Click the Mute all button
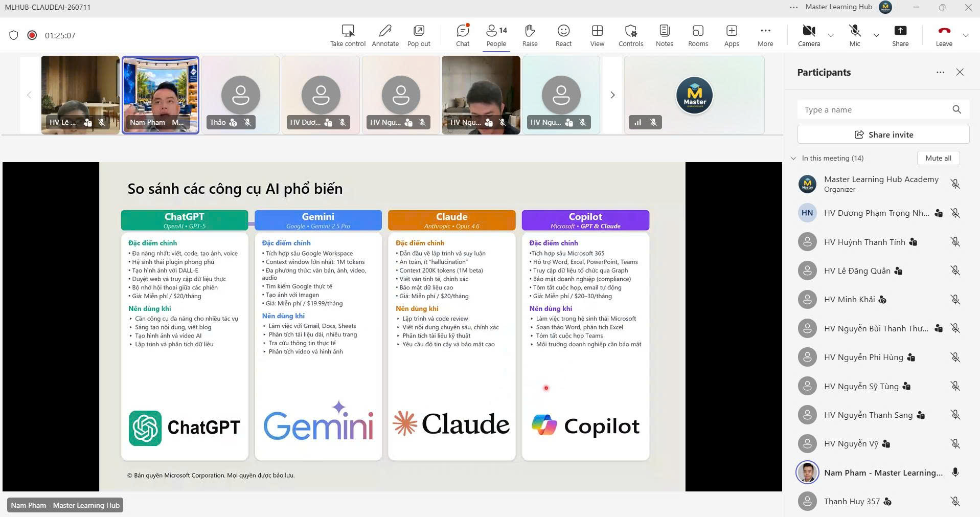Image resolution: width=980 pixels, height=517 pixels. coord(938,158)
